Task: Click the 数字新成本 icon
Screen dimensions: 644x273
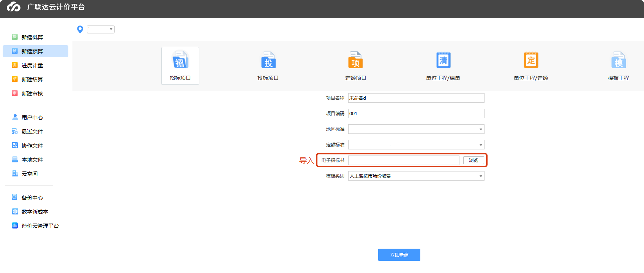Action: 15,211
